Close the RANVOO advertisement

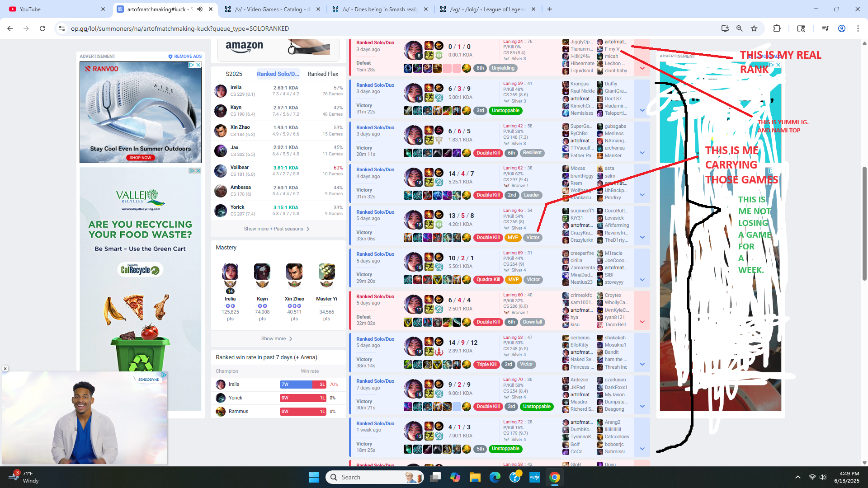(198, 65)
